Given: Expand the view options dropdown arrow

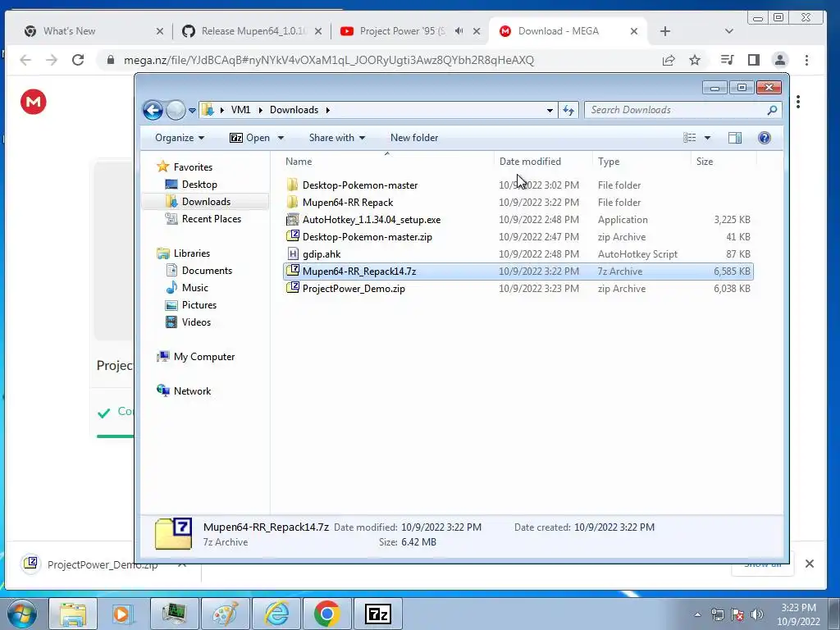Looking at the screenshot, I should click(707, 138).
